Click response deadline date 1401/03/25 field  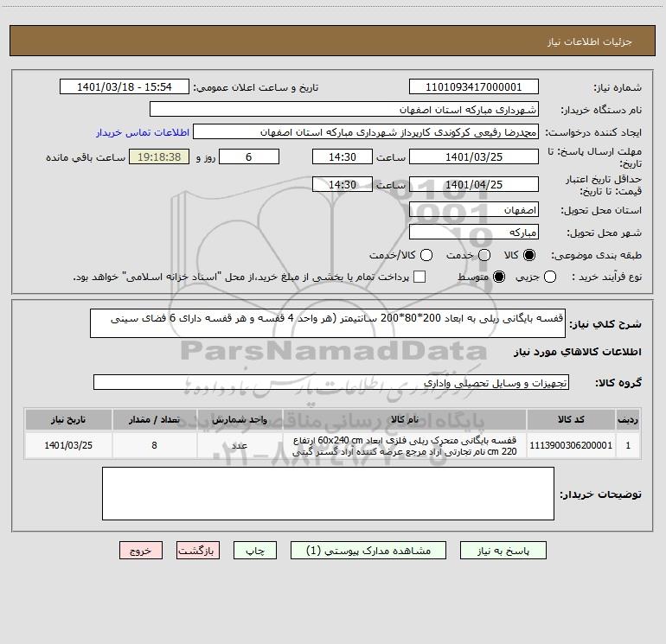[474, 156]
